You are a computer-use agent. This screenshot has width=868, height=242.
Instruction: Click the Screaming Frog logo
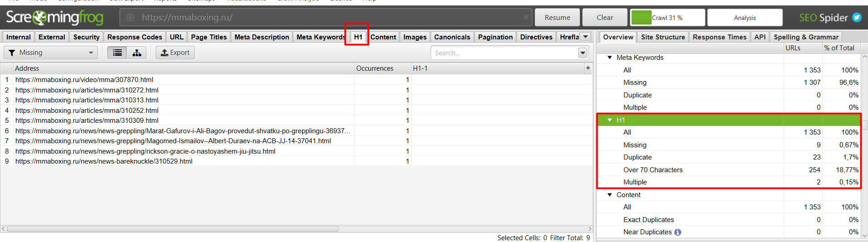(x=55, y=17)
